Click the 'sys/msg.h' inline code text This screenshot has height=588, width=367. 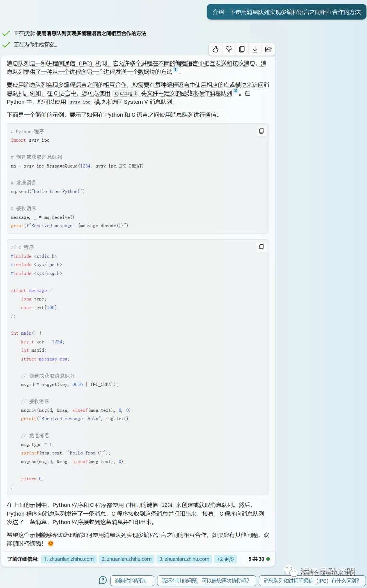tap(126, 93)
